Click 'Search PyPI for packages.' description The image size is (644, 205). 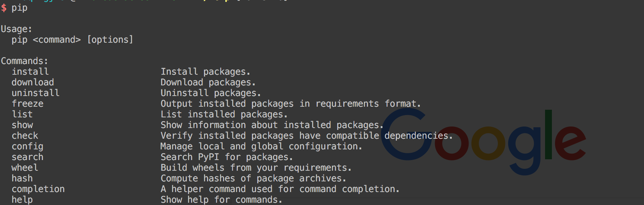click(x=227, y=157)
